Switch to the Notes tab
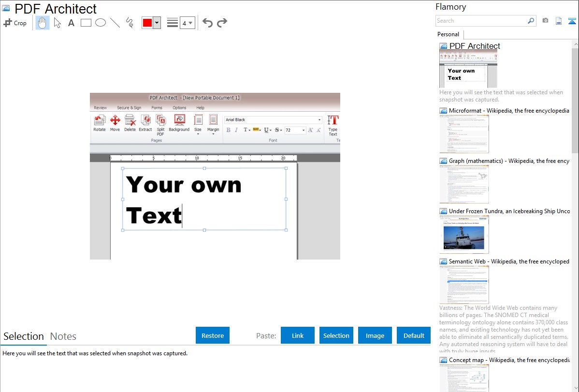 pos(63,336)
